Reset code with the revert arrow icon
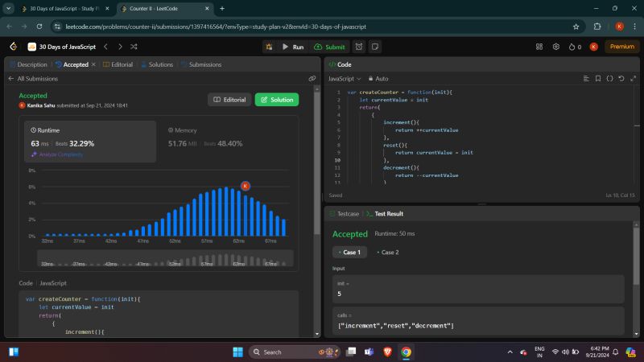Viewport: 644px width, 362px height. (621, 79)
